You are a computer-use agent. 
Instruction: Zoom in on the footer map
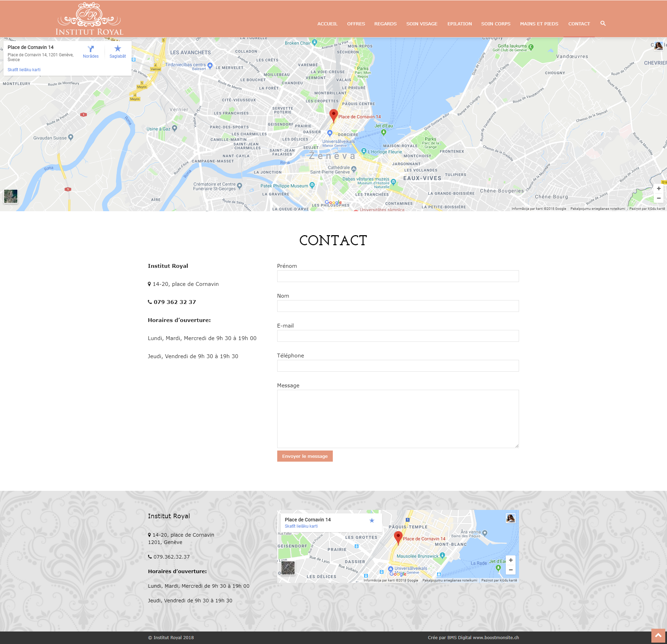[511, 560]
